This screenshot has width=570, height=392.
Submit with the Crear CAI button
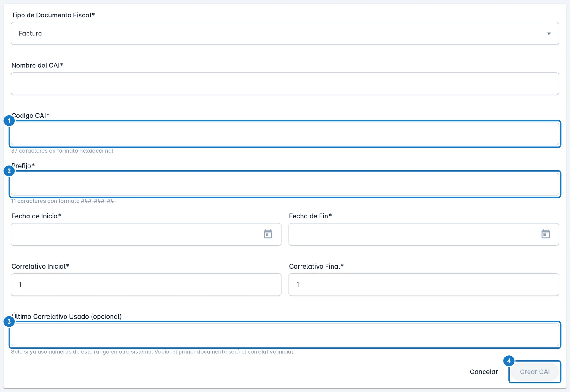pos(535,372)
